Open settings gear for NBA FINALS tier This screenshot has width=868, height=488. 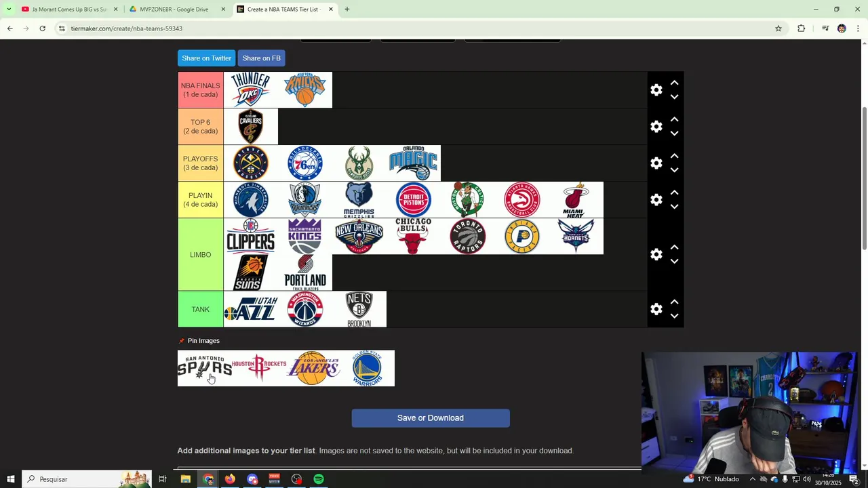tap(656, 90)
